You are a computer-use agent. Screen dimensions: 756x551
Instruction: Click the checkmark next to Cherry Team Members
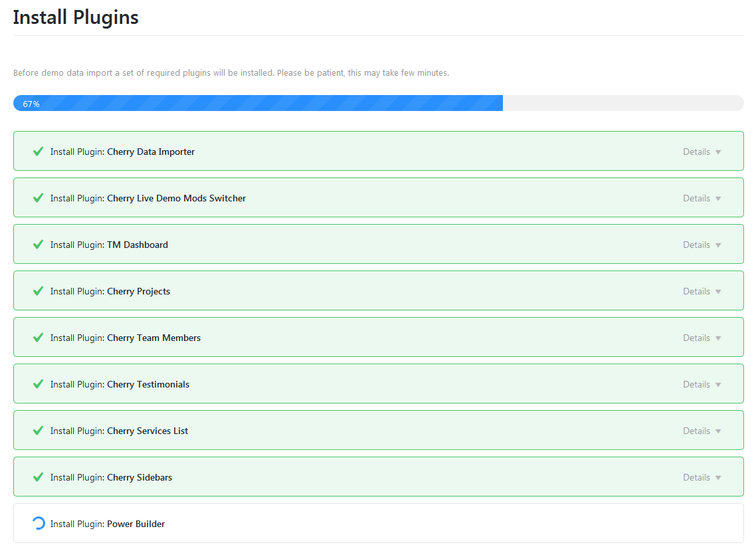click(x=39, y=338)
